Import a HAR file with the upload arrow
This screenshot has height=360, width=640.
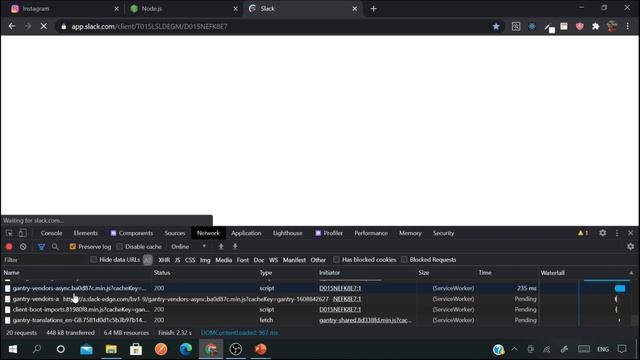click(x=221, y=247)
